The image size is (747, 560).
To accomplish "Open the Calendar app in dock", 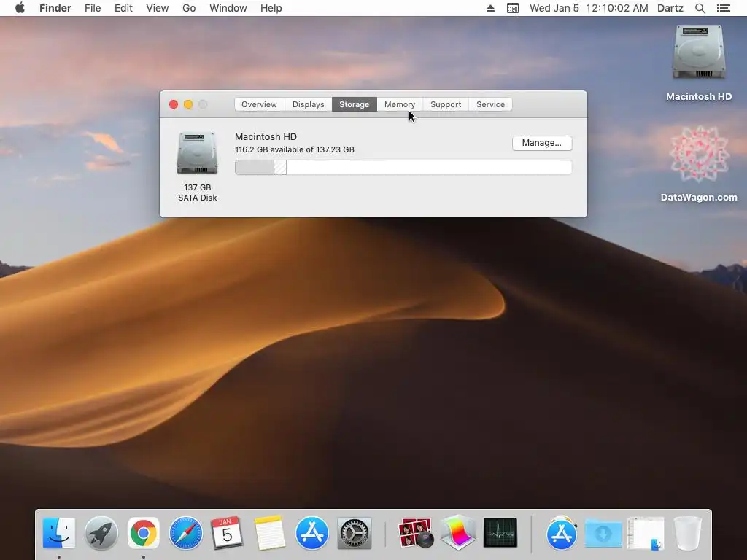I will pyautogui.click(x=228, y=533).
